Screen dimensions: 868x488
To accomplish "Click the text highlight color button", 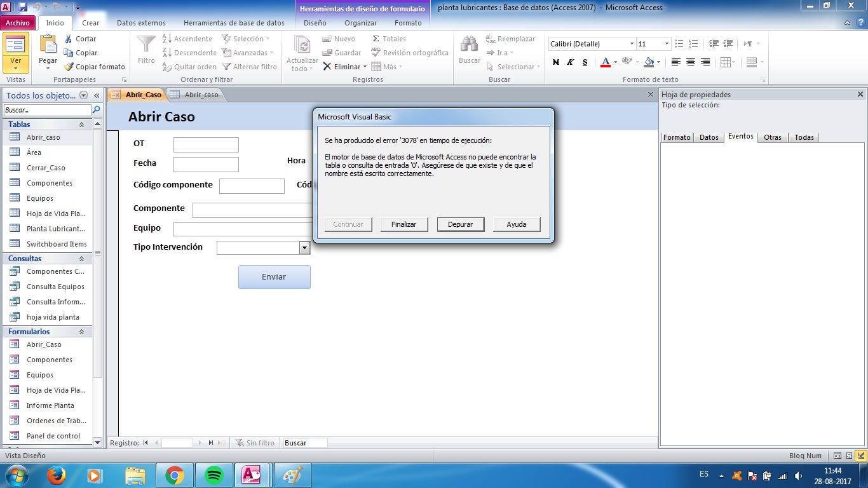I will point(627,62).
